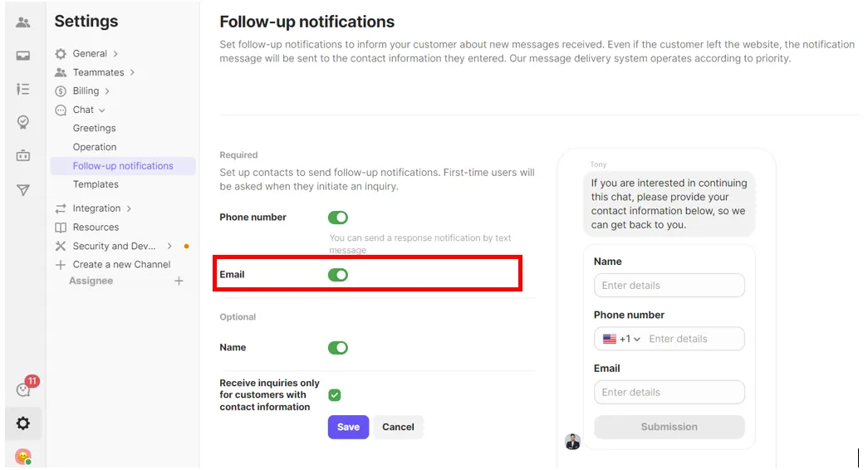Select Templates in the Chat submenu
Image resolution: width=868 pixels, height=470 pixels.
click(96, 184)
